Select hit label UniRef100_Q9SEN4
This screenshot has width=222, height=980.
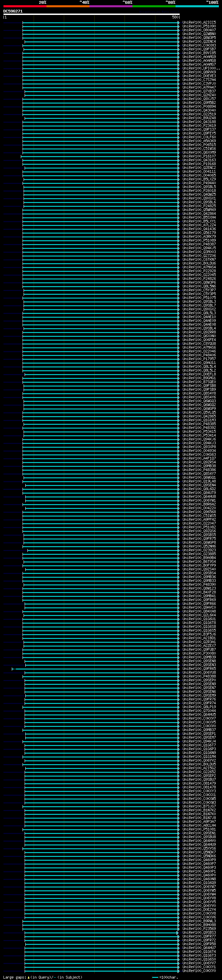click(199, 485)
